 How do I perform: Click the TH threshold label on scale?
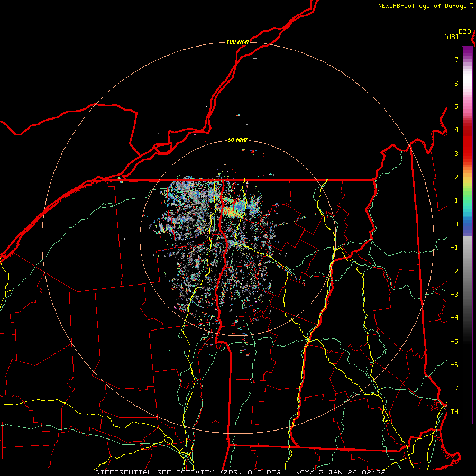454,412
